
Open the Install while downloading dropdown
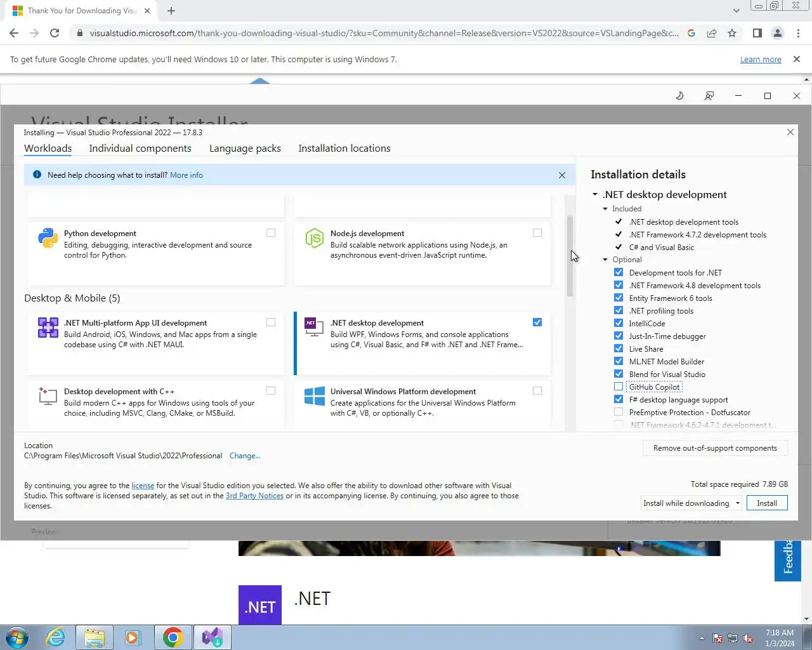(x=691, y=503)
